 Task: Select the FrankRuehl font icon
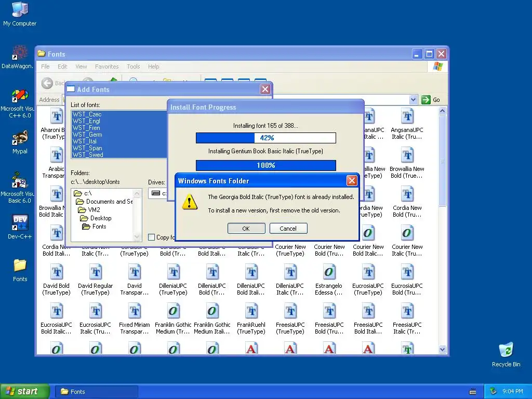click(251, 318)
